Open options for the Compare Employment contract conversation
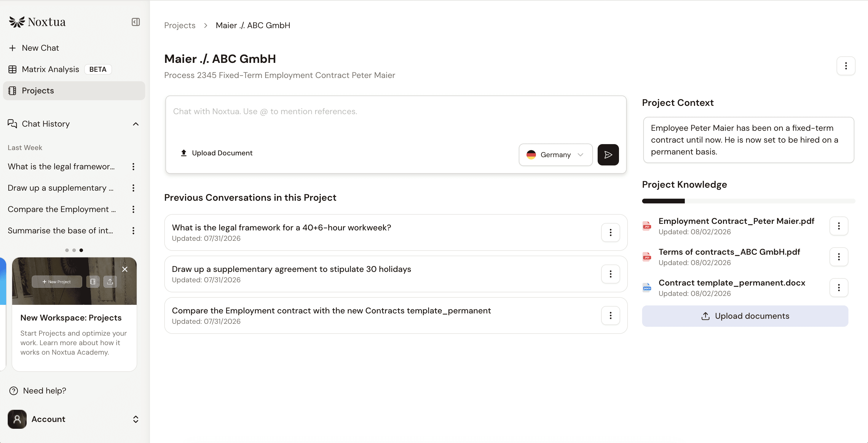The image size is (868, 443). click(610, 315)
